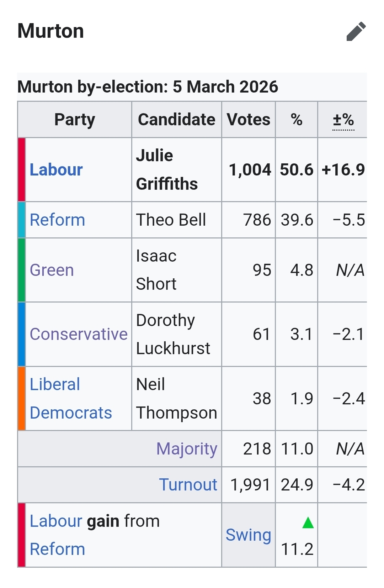Visit the Liberal Democrats link
Image resolution: width=384 pixels, height=588 pixels.
70,399
